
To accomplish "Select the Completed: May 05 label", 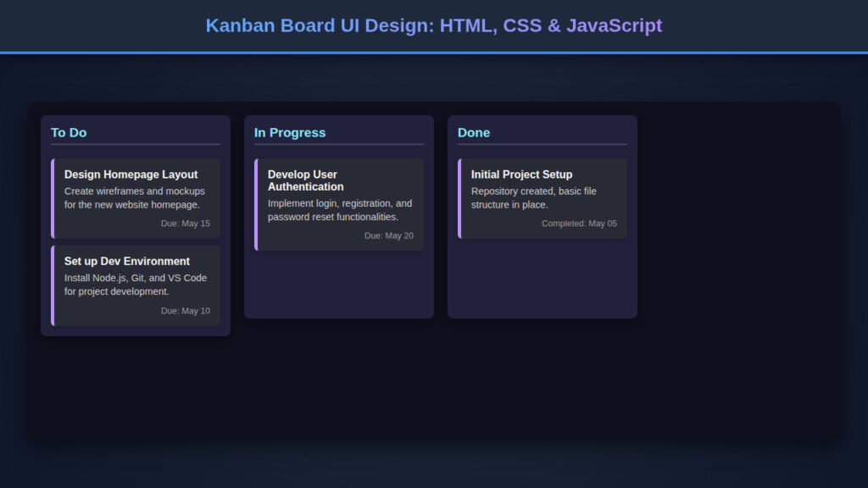I will point(580,223).
